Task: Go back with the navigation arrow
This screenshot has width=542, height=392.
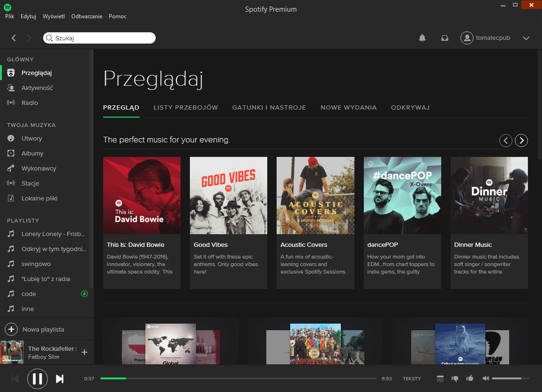Action: [x=14, y=38]
